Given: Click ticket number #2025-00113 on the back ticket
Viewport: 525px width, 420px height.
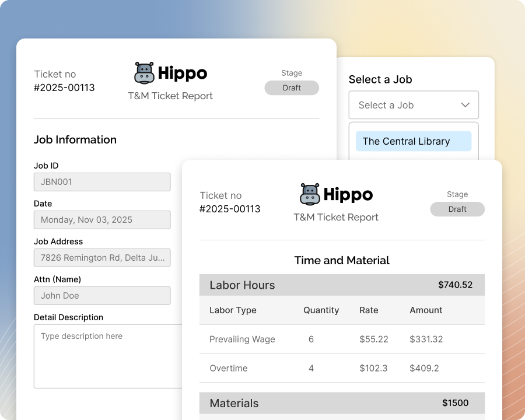Looking at the screenshot, I should 64,87.
